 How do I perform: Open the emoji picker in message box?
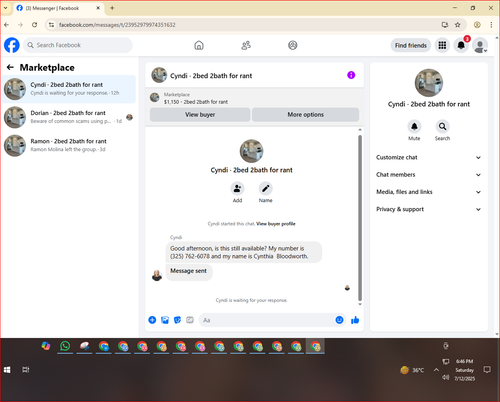(x=339, y=320)
